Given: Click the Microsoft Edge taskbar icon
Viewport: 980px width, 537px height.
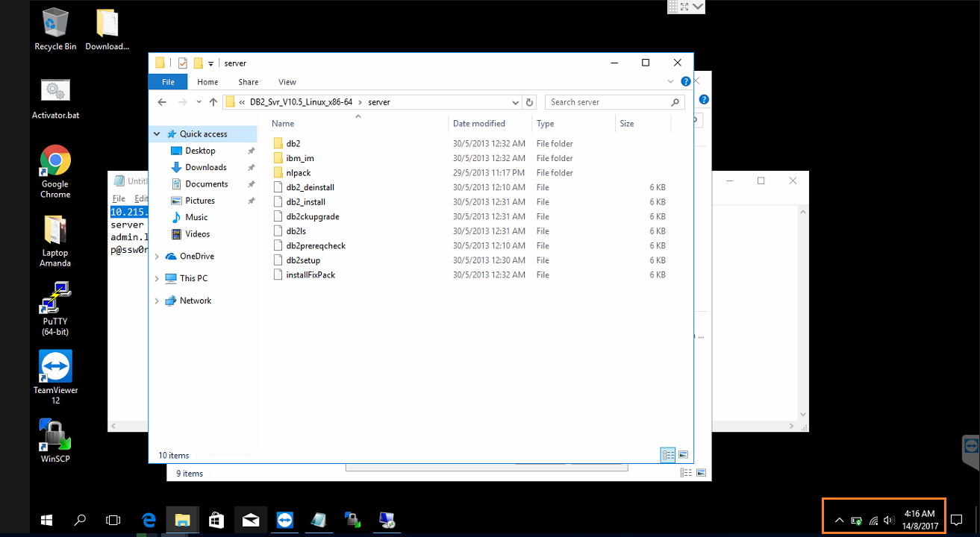Looking at the screenshot, I should coord(149,520).
